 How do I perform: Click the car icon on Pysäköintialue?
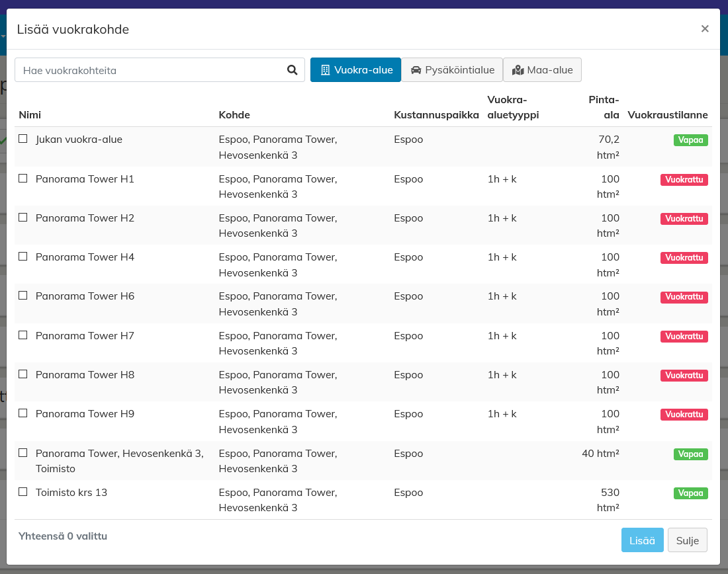tap(416, 70)
